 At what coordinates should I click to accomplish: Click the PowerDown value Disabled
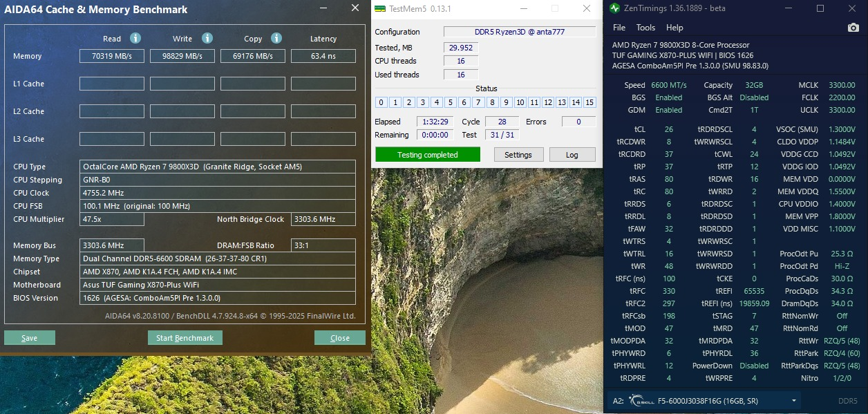click(x=754, y=366)
